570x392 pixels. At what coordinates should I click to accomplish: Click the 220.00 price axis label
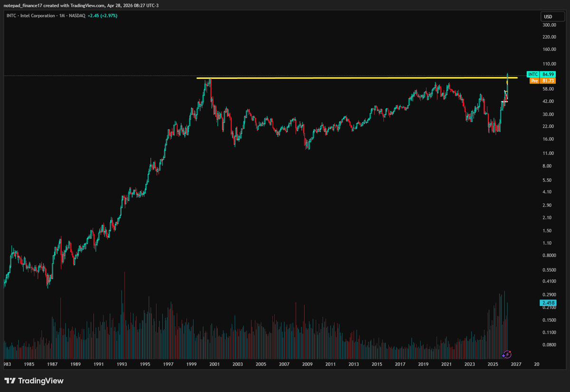pyautogui.click(x=549, y=37)
